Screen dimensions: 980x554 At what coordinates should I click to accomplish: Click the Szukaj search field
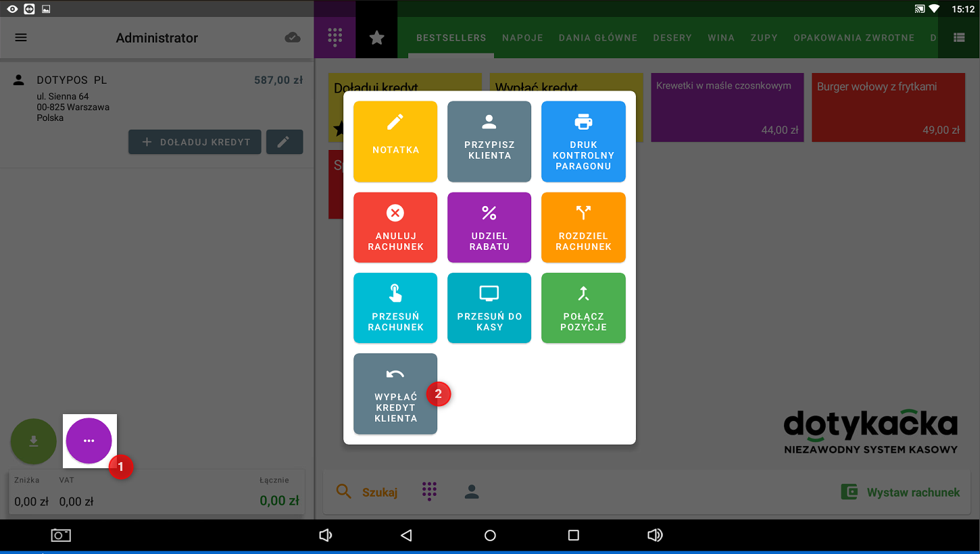pyautogui.click(x=368, y=492)
